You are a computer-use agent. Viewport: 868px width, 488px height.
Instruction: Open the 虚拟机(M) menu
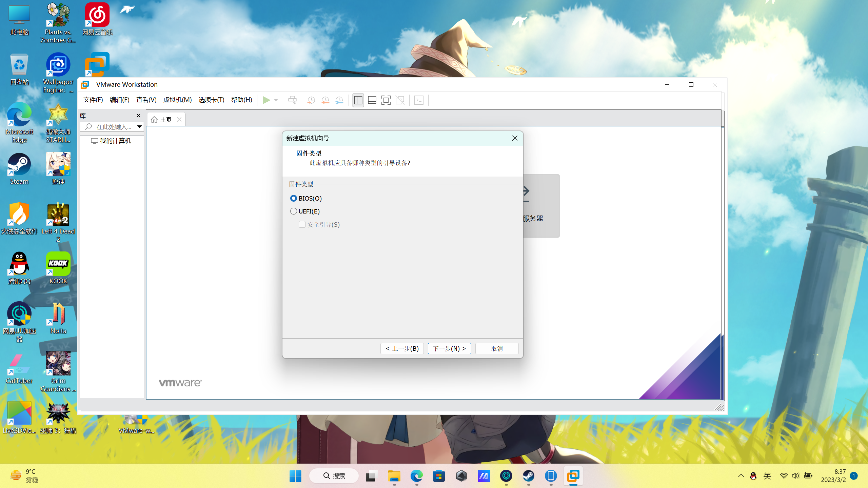click(177, 100)
